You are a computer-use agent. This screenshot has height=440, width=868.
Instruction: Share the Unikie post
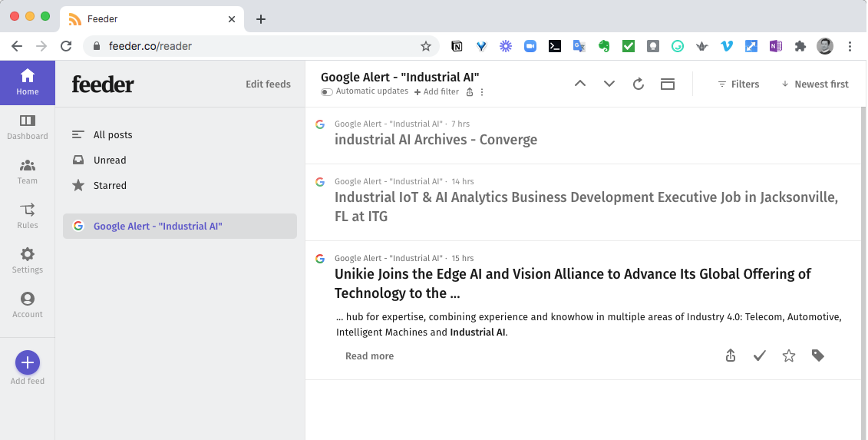pyautogui.click(x=730, y=356)
